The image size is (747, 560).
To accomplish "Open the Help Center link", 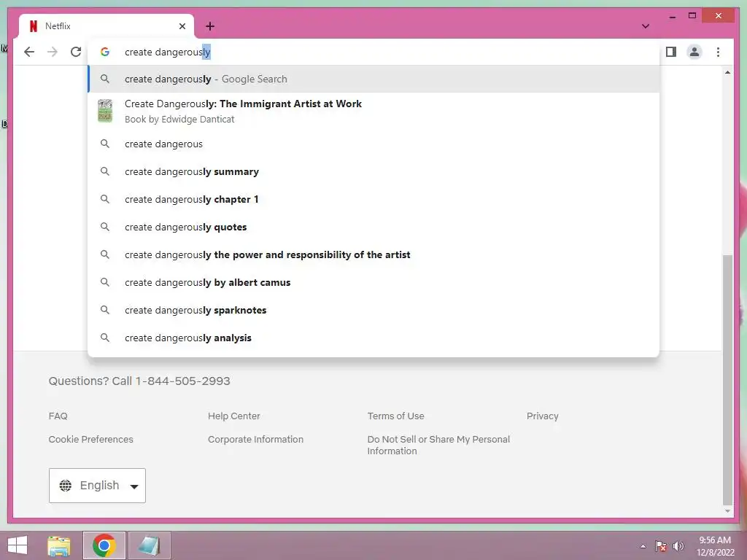I will 234,416.
